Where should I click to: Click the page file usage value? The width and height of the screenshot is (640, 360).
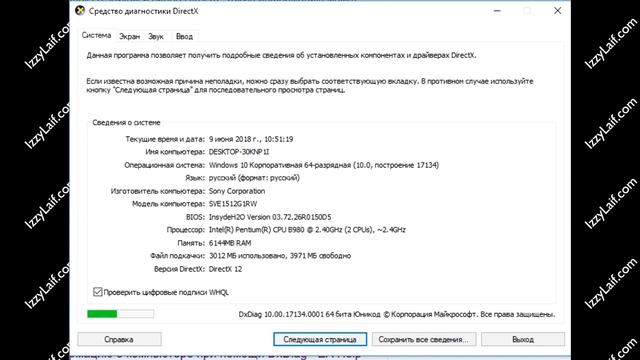(x=280, y=256)
